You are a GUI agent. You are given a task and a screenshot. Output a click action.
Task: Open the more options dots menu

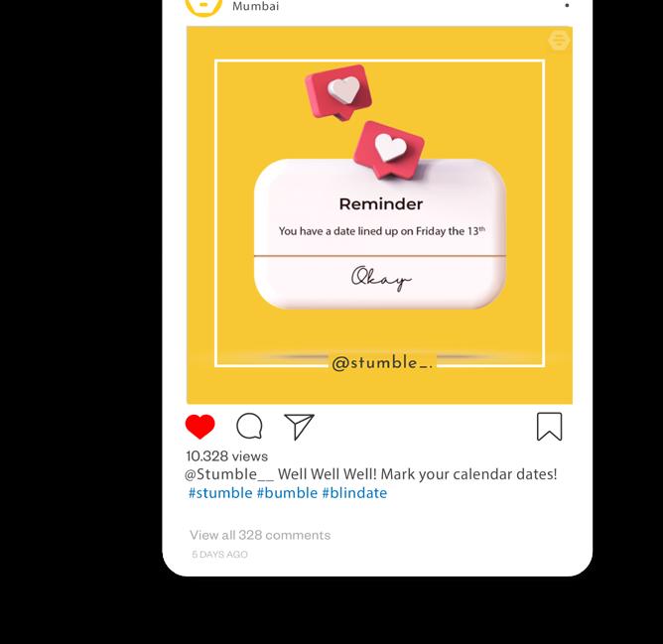click(x=567, y=5)
